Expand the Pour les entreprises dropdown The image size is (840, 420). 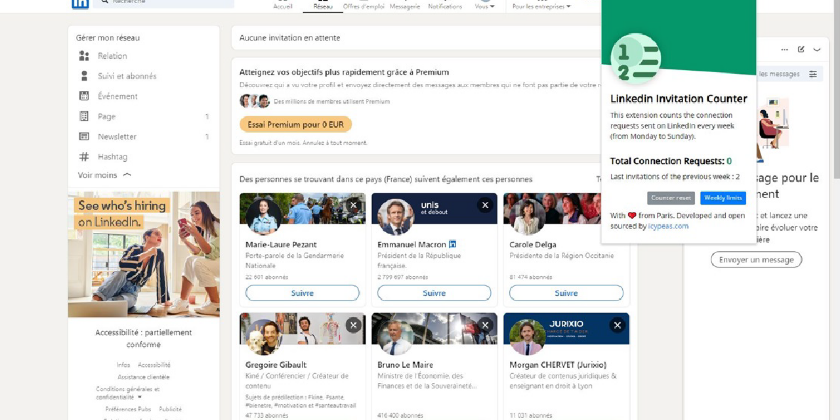tap(542, 5)
